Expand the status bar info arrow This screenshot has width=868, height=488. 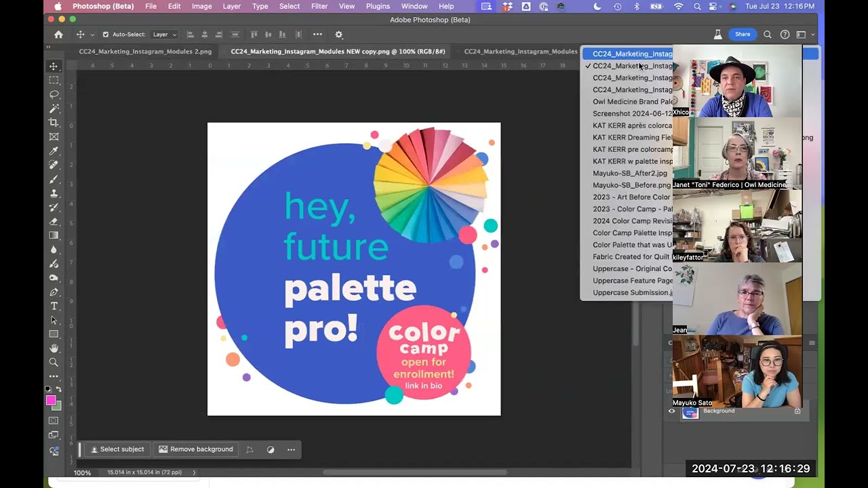coord(194,472)
